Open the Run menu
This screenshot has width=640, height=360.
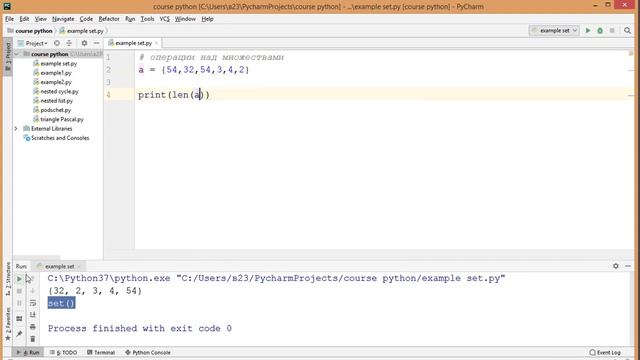click(x=130, y=19)
